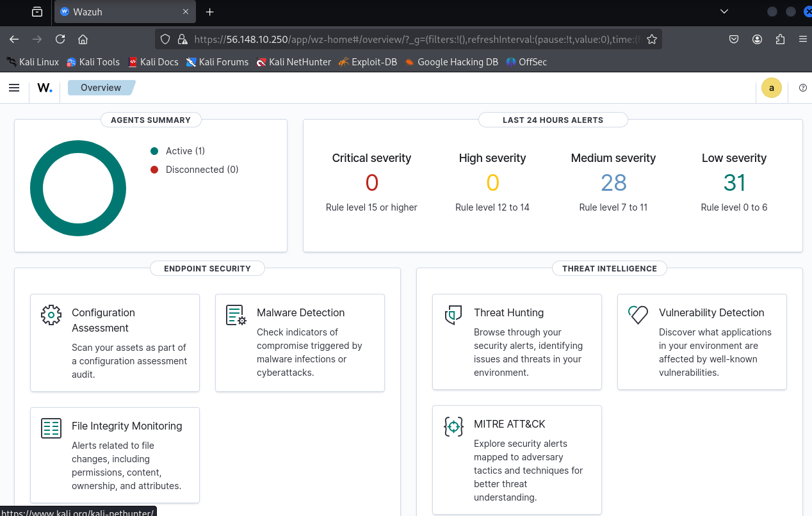Image resolution: width=812 pixels, height=516 pixels.
Task: Click the Overview breadcrumb tab
Action: (x=101, y=88)
